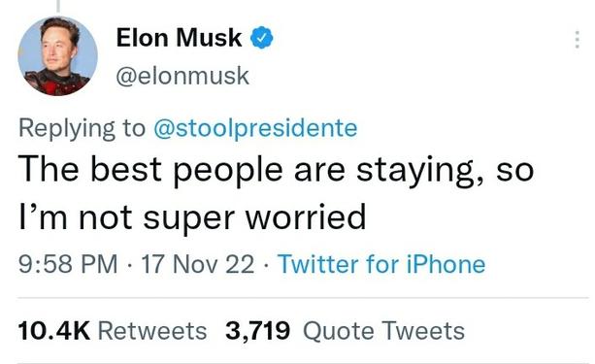Click the divider line below retweet stats
The width and height of the screenshot is (595, 364).
303,362
